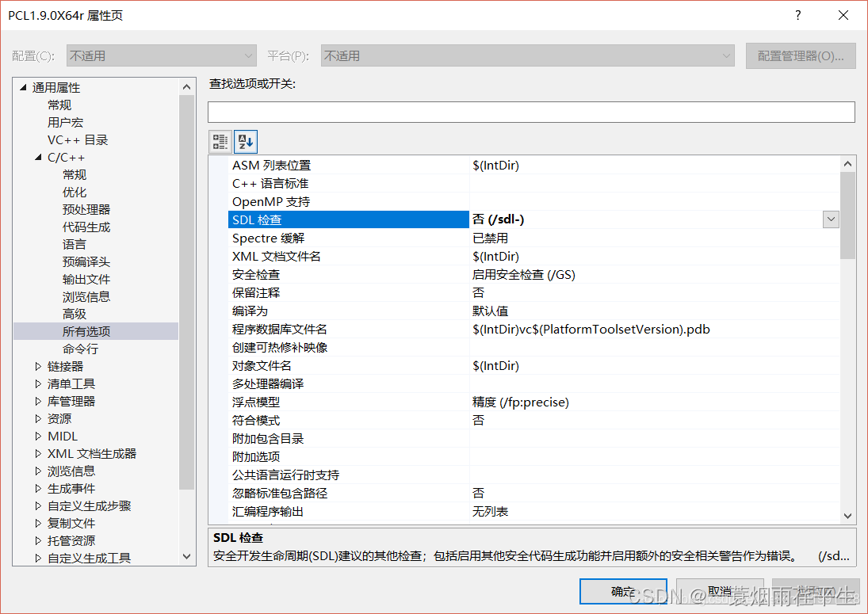
Task: Select the 创建可热修补映像 property row
Action: point(534,347)
